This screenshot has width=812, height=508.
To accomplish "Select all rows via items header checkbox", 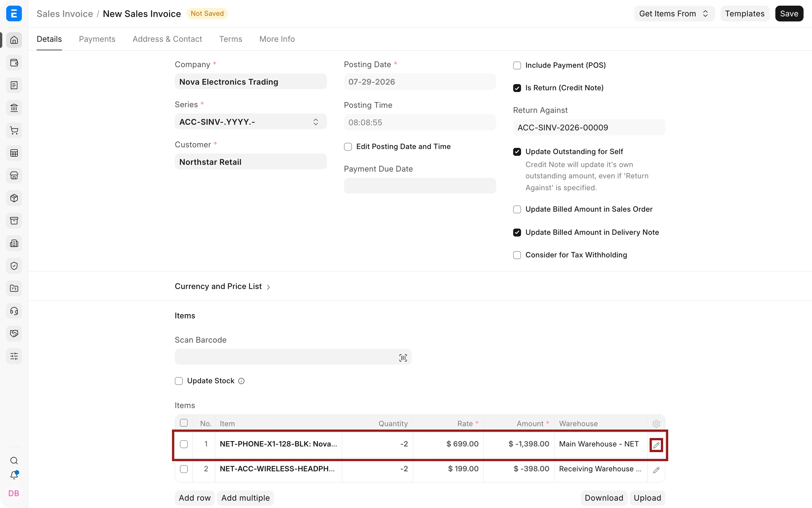I will pyautogui.click(x=184, y=423).
